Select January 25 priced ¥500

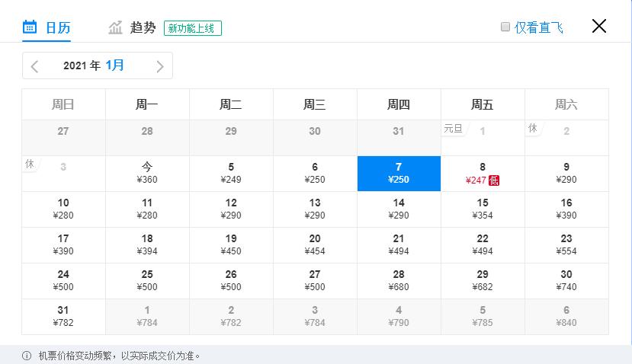(x=147, y=281)
